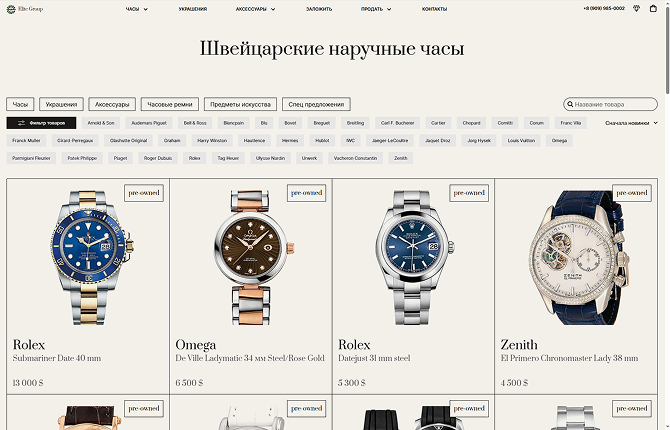This screenshot has width=670, height=430.
Task: Filter by the Patek Philippe brand chip
Action: (x=82, y=158)
